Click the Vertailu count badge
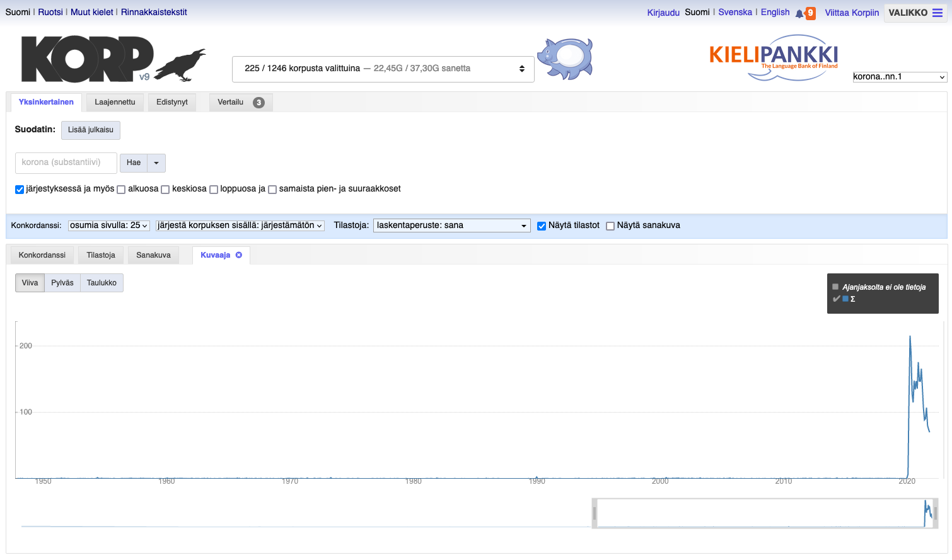The image size is (952, 560). [258, 103]
